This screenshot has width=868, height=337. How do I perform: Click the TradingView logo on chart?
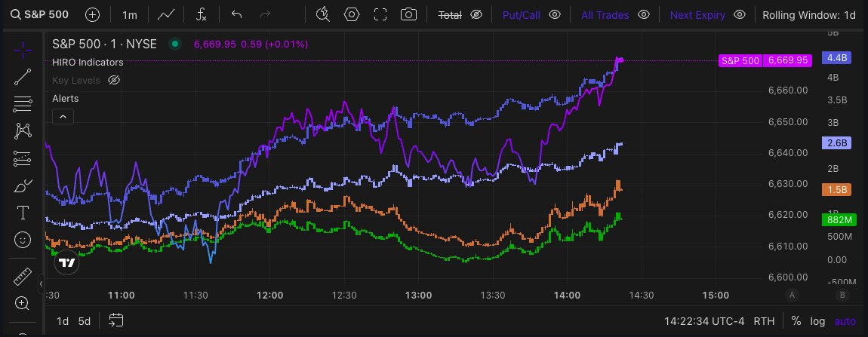[67, 263]
